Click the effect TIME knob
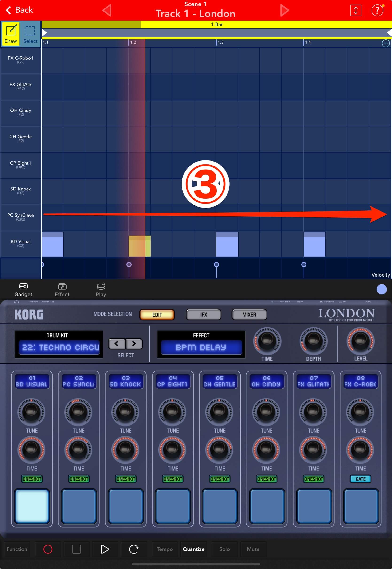Screen dimensions: 392x569 (x=267, y=341)
